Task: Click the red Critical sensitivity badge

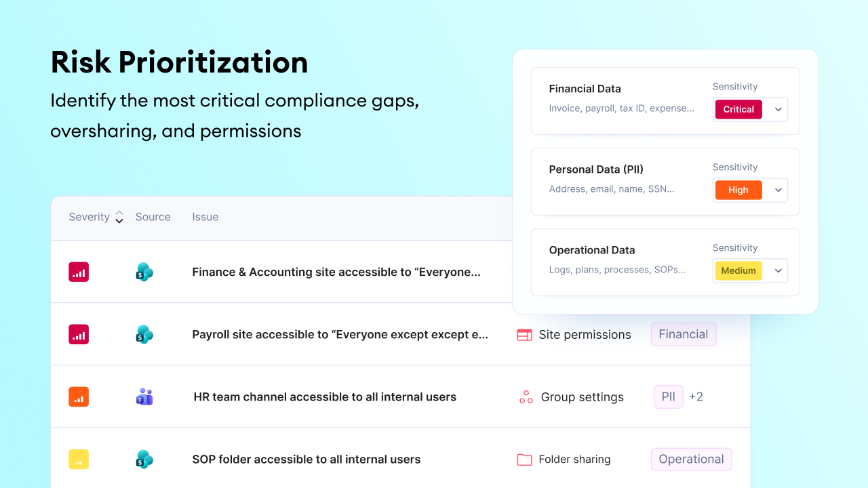Action: click(x=738, y=109)
